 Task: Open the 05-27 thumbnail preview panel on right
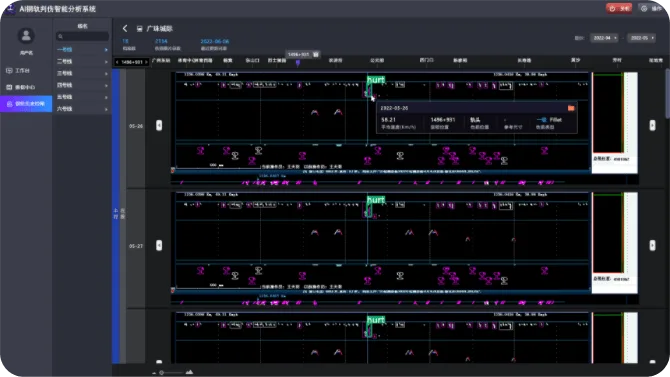(615, 243)
